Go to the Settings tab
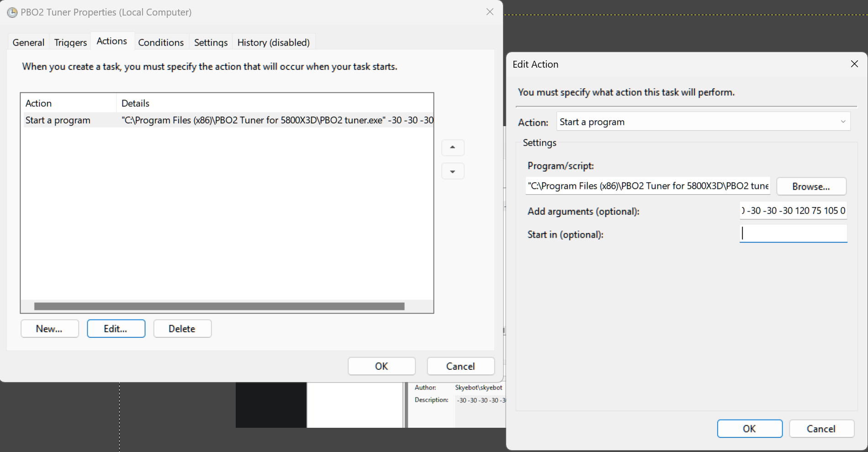This screenshot has height=452, width=868. point(211,43)
